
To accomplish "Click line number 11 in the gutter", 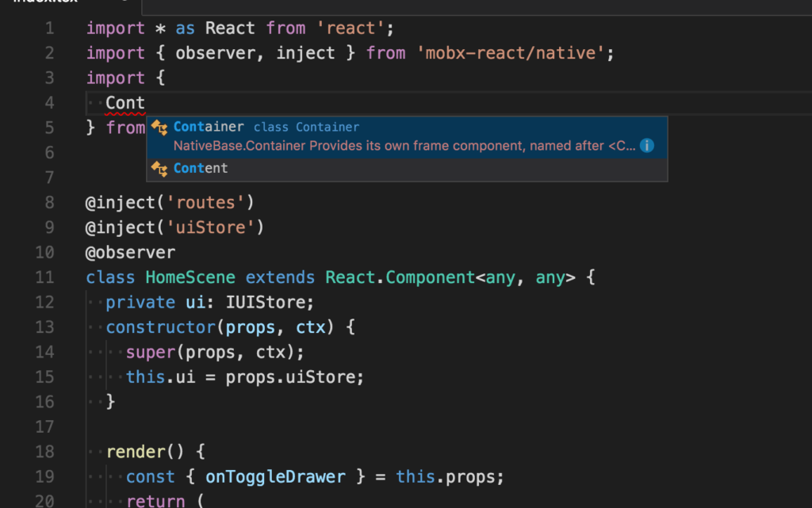I will click(x=45, y=278).
